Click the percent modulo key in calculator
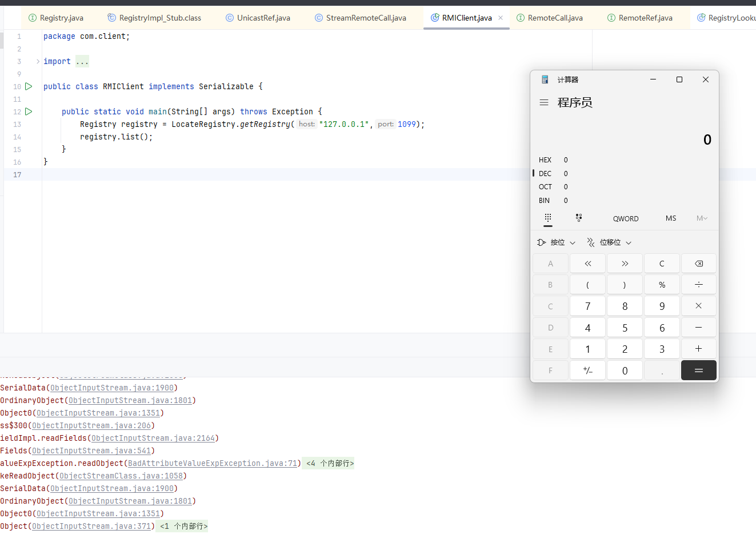 (662, 285)
